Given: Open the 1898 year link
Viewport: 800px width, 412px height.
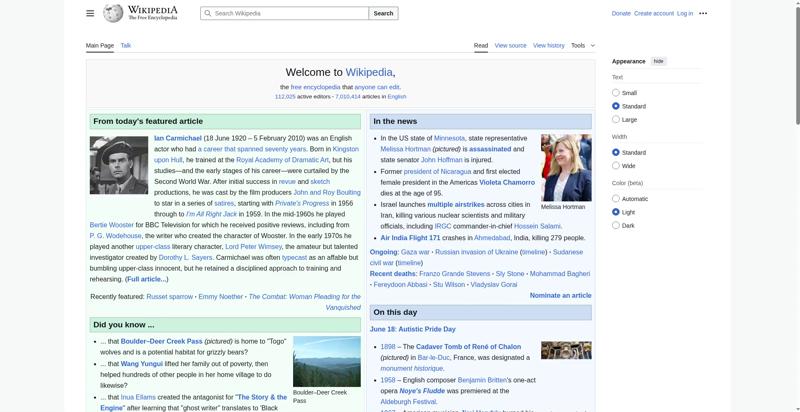Looking at the screenshot, I should click(x=388, y=347).
